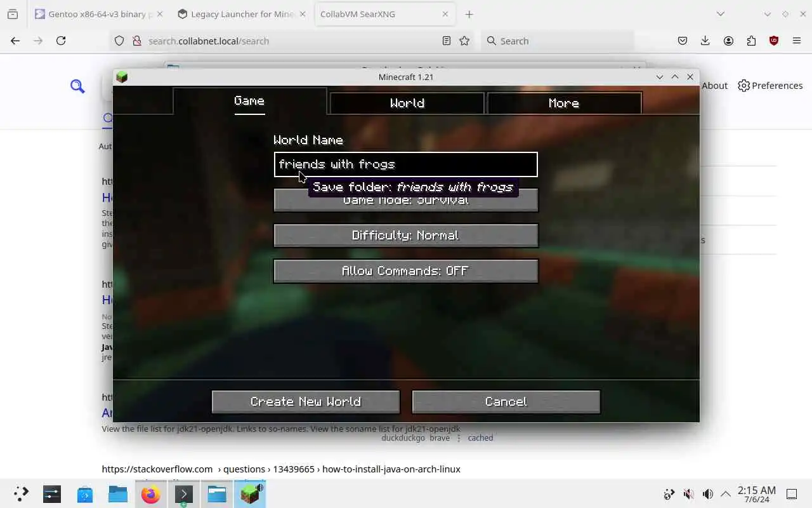Click the Firefox Search box

tap(558, 41)
